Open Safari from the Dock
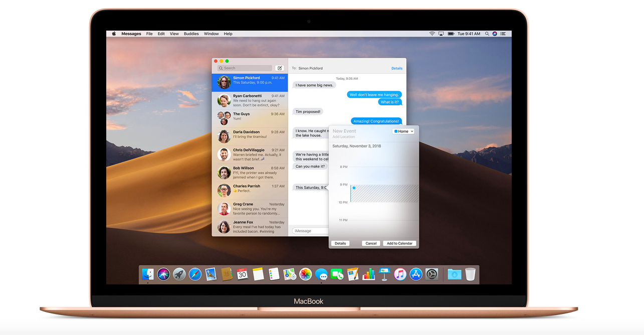The height and width of the screenshot is (335, 644). [195, 274]
